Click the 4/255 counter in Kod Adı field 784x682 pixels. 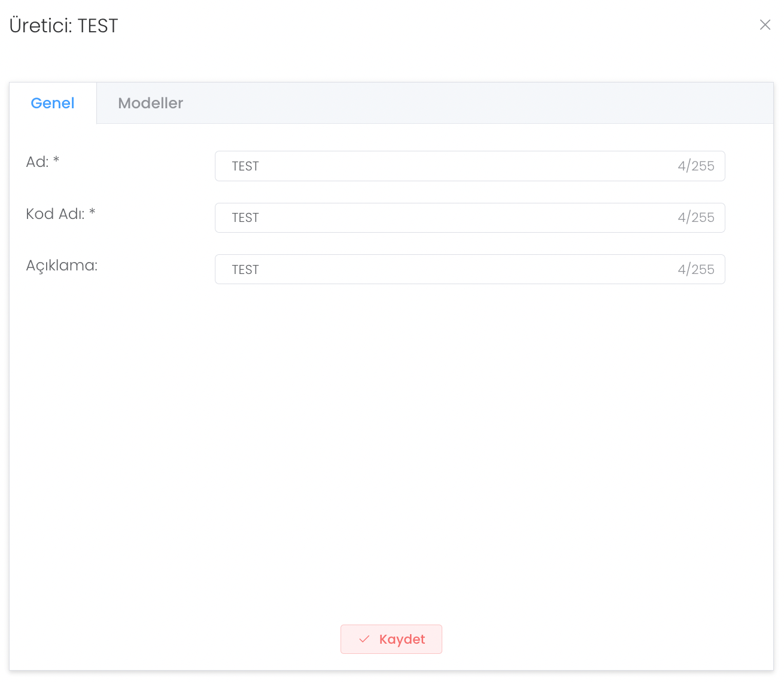point(695,218)
